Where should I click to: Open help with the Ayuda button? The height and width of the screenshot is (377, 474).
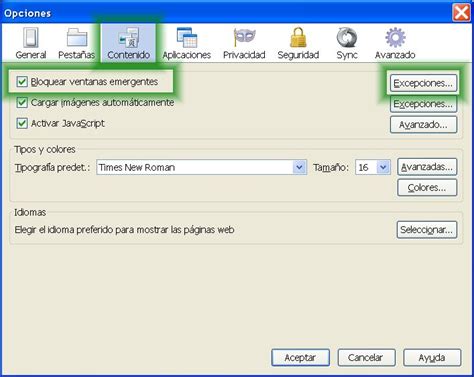coord(432,358)
